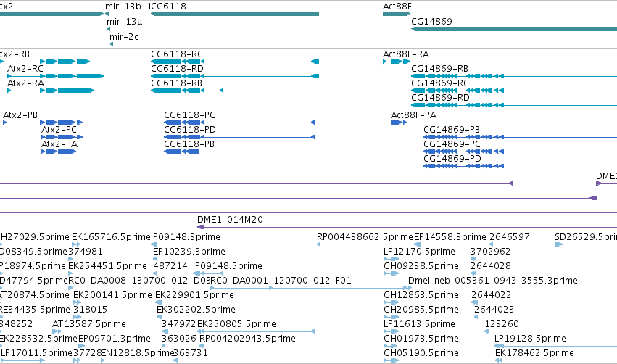The width and height of the screenshot is (617, 364).
Task: Click the mir-2c gene label
Action: [x=124, y=37]
